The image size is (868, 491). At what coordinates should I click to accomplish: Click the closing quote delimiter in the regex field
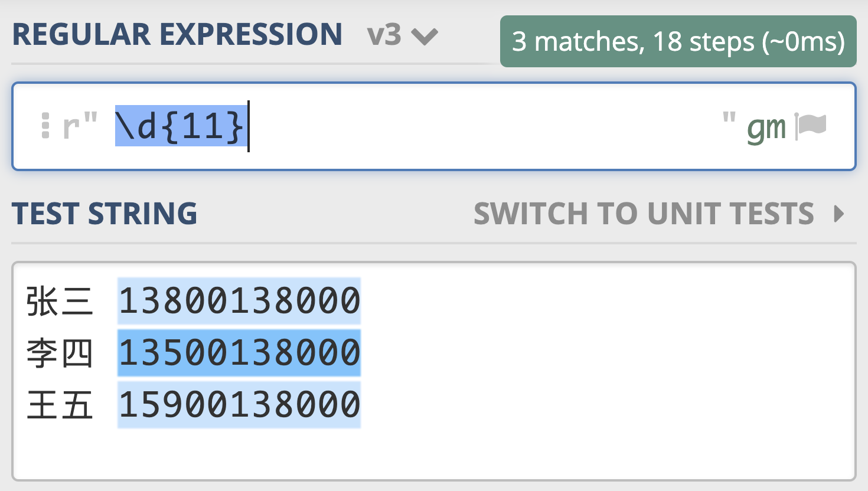pyautogui.click(x=729, y=117)
